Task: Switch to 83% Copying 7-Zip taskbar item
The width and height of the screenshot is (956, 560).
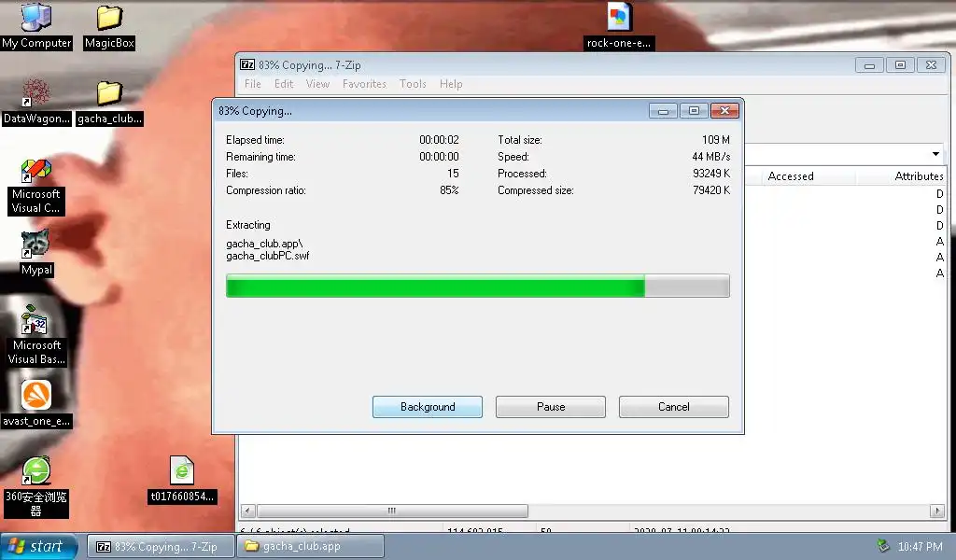Action: pos(161,547)
